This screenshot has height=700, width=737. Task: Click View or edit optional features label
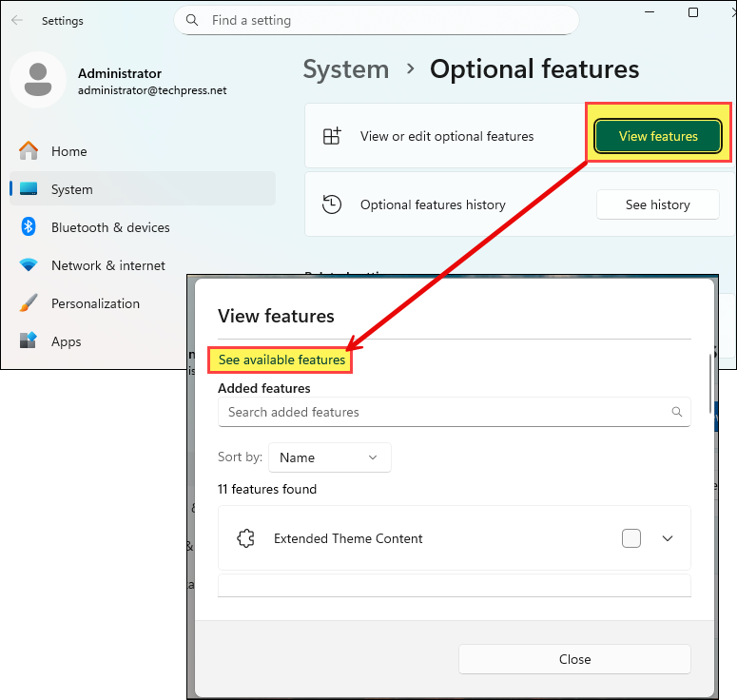(447, 136)
